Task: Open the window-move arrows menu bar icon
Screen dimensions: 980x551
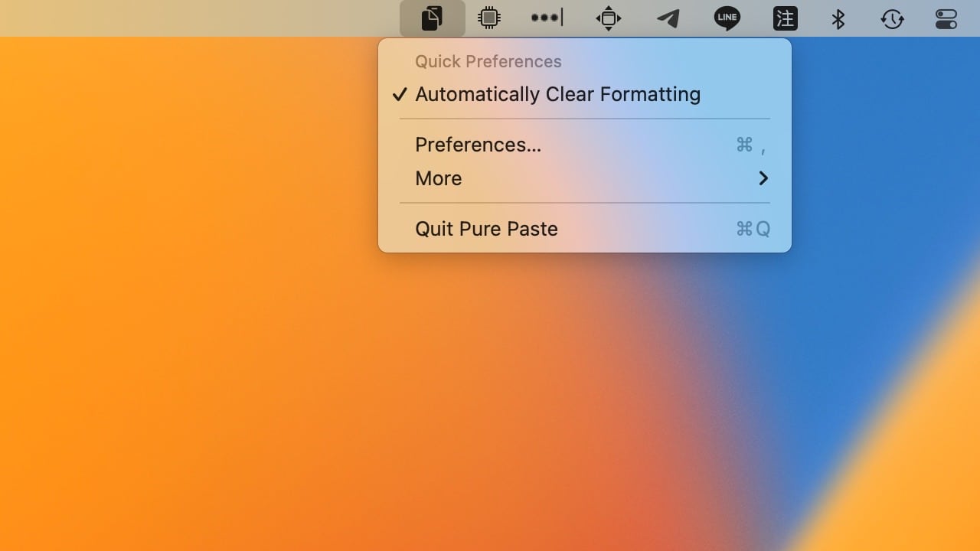Action: tap(609, 18)
